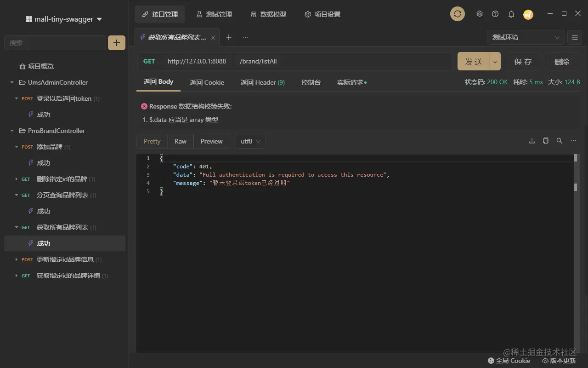This screenshot has width=588, height=368.
Task: Switch to 数据模型 tab
Action: pos(268,14)
